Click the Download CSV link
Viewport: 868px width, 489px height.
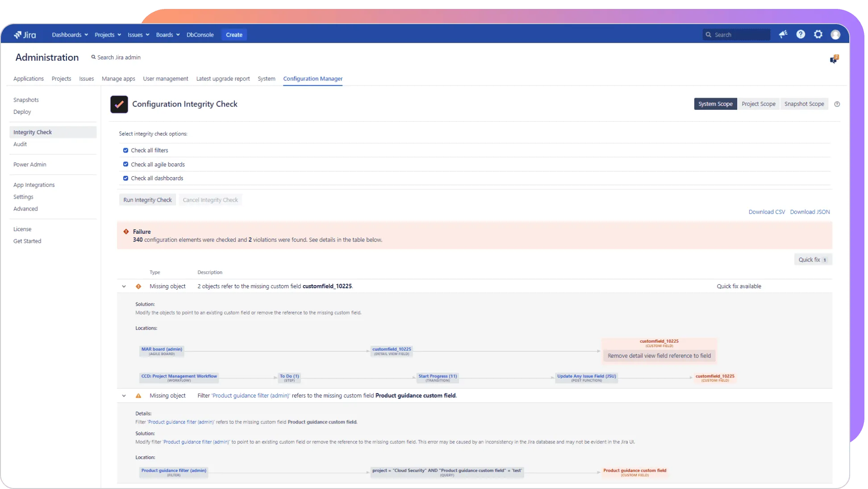coord(767,212)
